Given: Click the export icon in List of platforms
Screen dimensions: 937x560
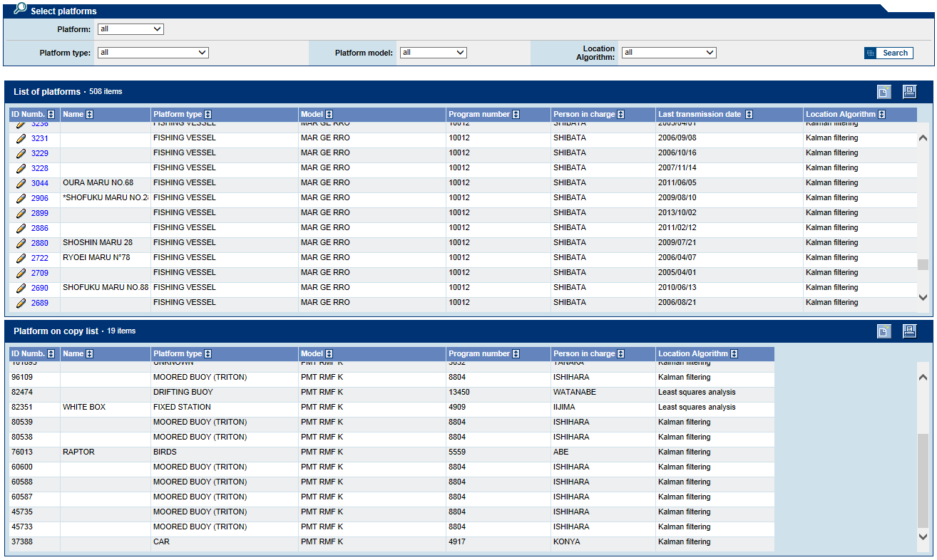Looking at the screenshot, I should point(884,92).
